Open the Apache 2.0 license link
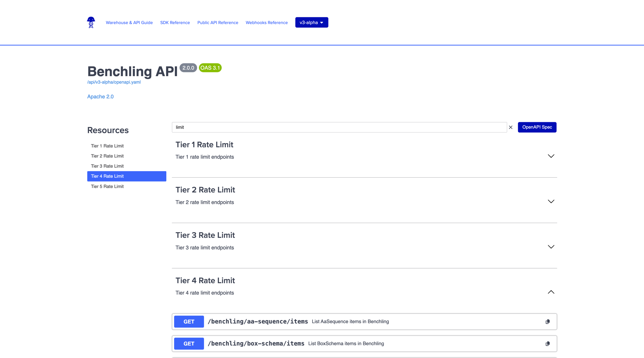This screenshot has width=644, height=358. pos(100,97)
